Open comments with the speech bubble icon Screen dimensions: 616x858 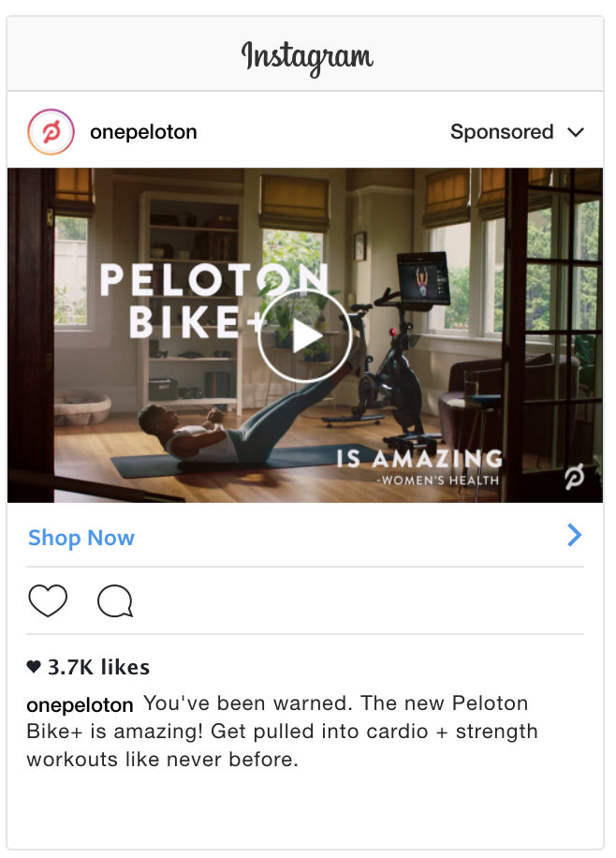coord(115,600)
